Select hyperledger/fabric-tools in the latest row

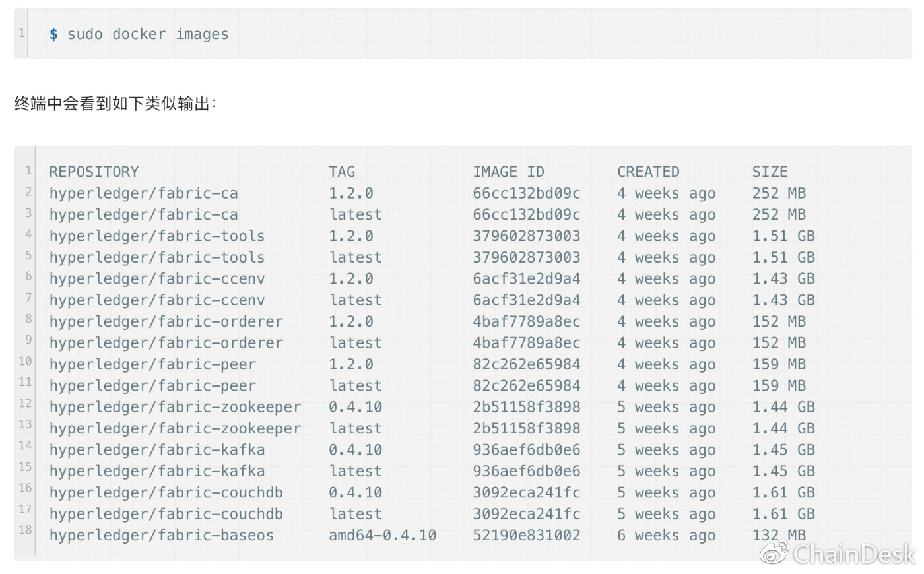(157, 257)
